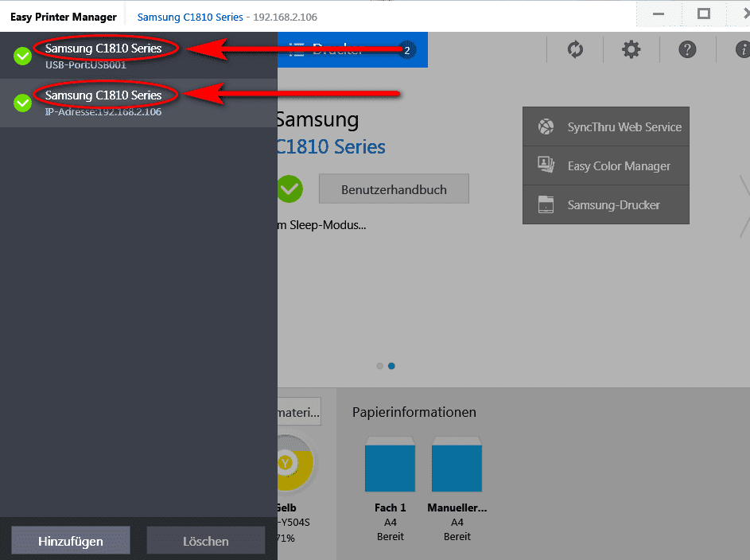Toggle the blue Drucker list button
Viewport: 750px width, 560px height.
click(x=352, y=50)
